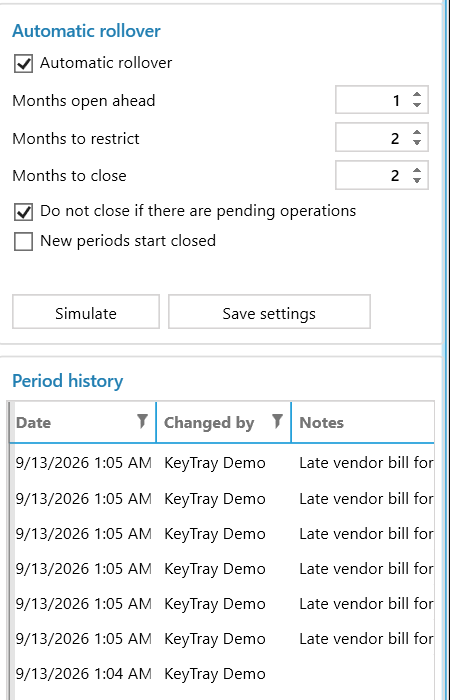Sort by the Changed by column header

[209, 423]
